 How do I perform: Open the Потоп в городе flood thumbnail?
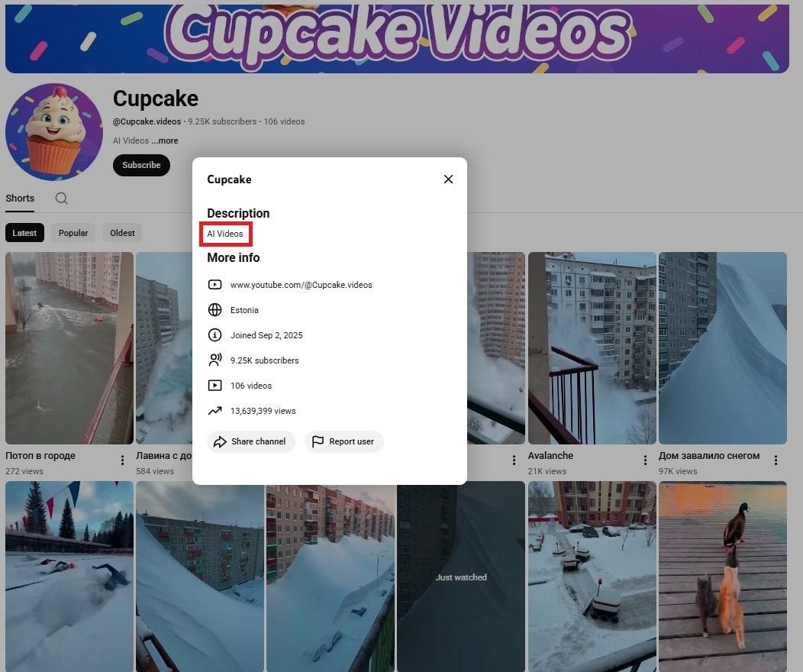[69, 348]
